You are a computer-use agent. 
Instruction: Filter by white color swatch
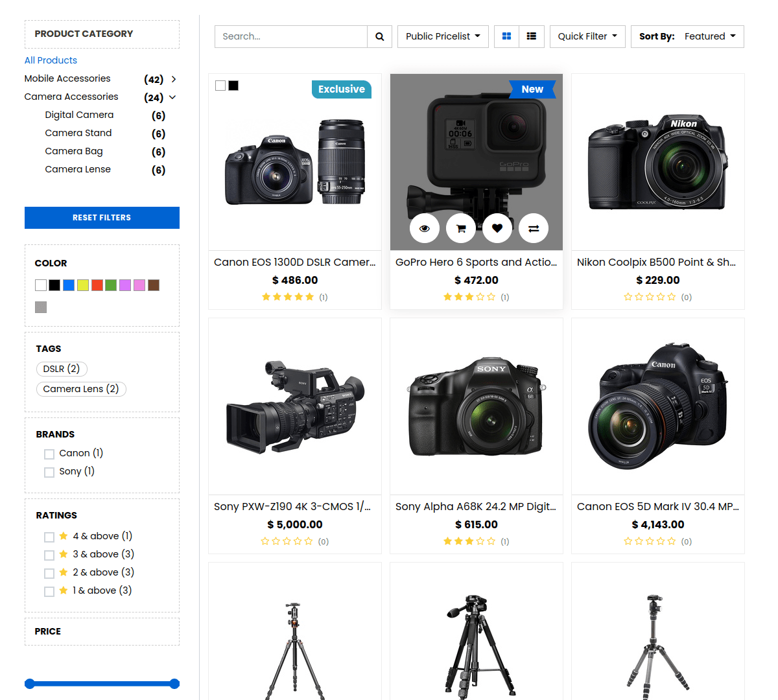coord(41,285)
